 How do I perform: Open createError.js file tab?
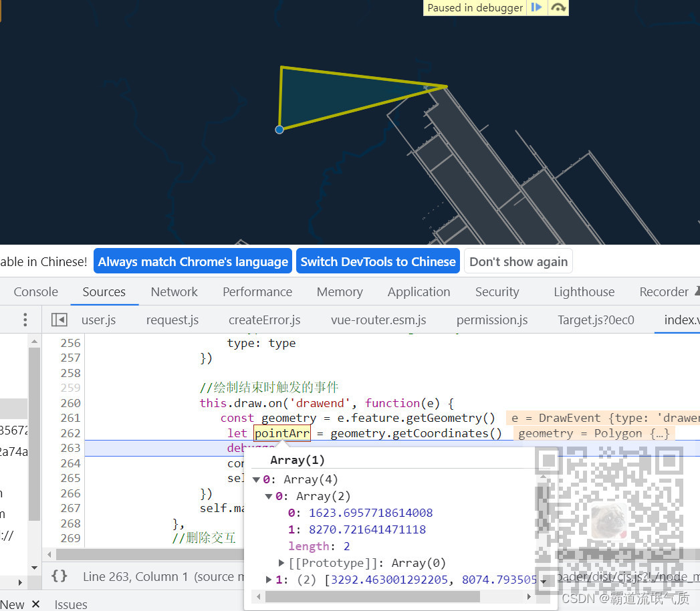point(264,320)
